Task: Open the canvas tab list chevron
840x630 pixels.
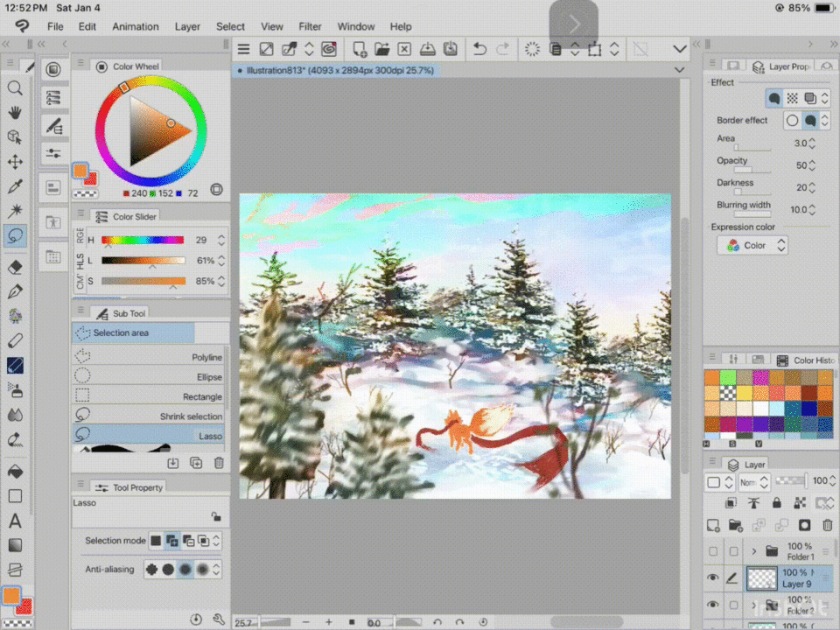Action: 679,70
